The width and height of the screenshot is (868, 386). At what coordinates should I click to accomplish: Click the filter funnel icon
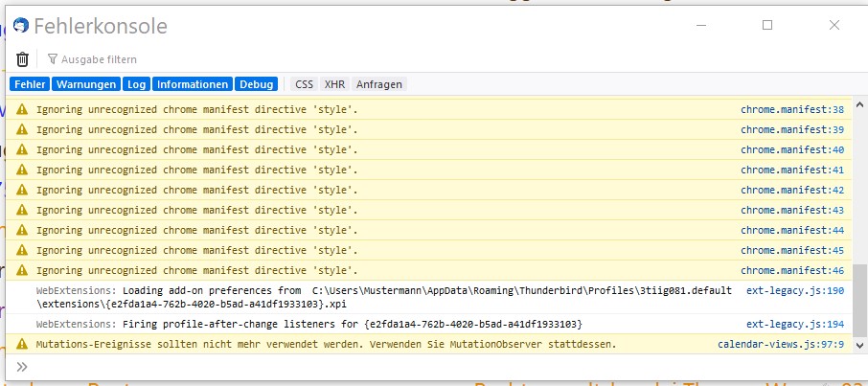tap(53, 59)
